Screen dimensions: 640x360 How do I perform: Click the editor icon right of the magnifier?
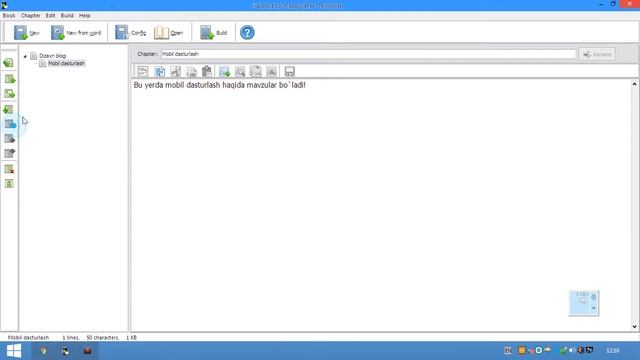tap(256, 71)
